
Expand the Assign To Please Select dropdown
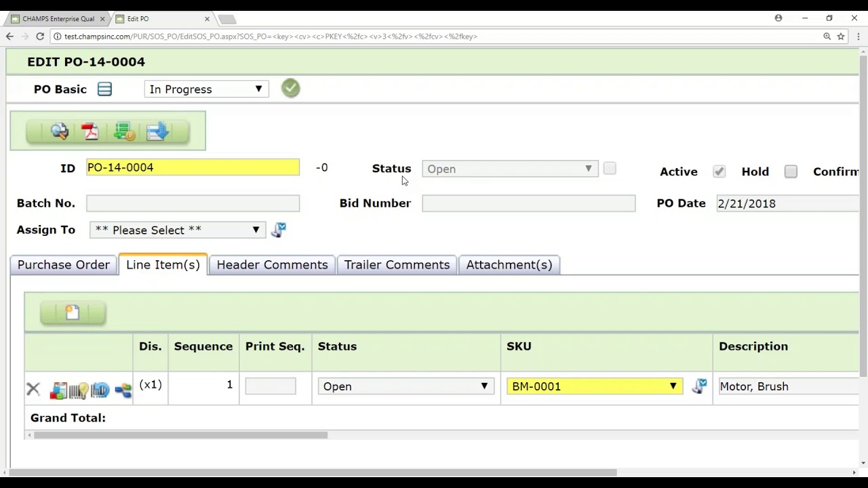coord(178,230)
